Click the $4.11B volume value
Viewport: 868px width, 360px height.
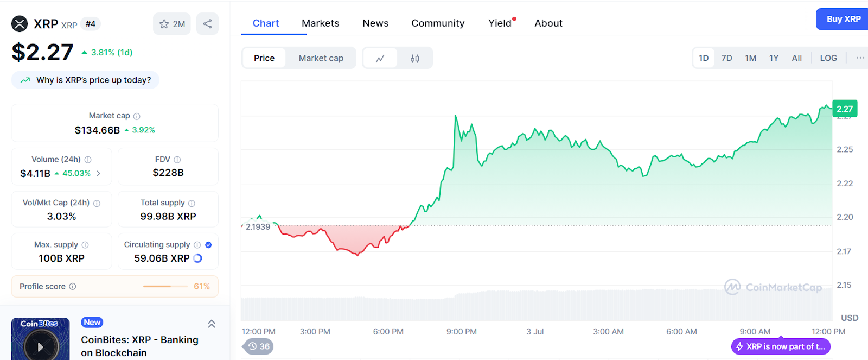[35, 174]
